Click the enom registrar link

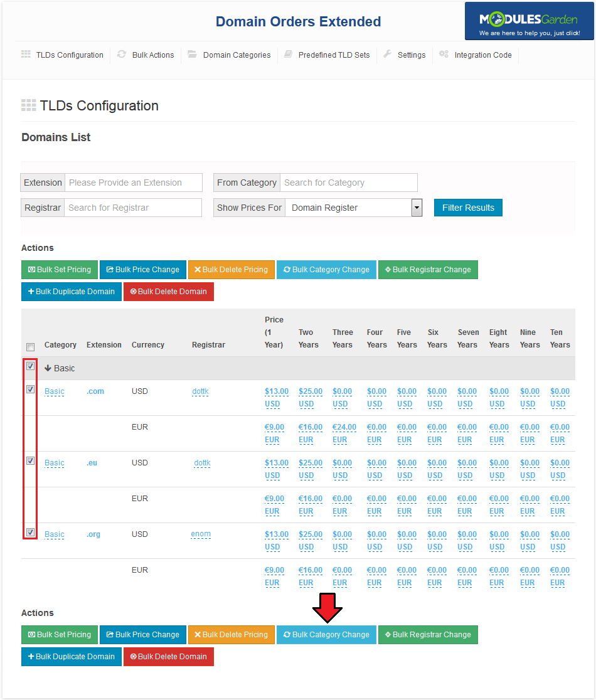pyautogui.click(x=201, y=534)
